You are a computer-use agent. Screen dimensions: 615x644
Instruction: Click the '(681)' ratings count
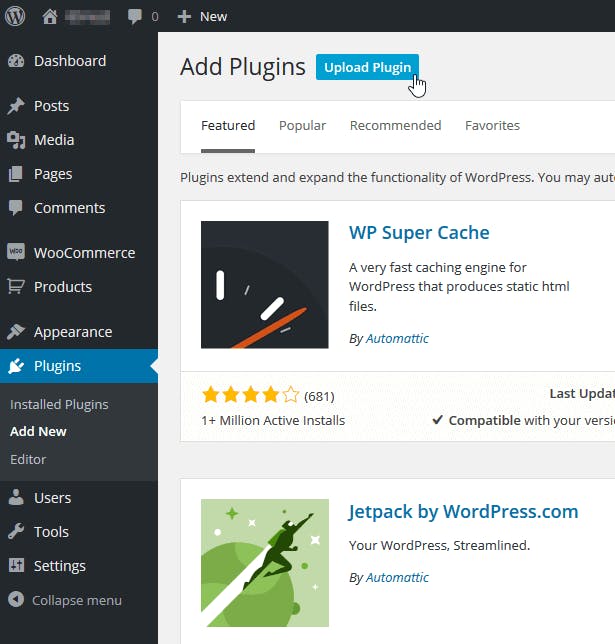319,396
